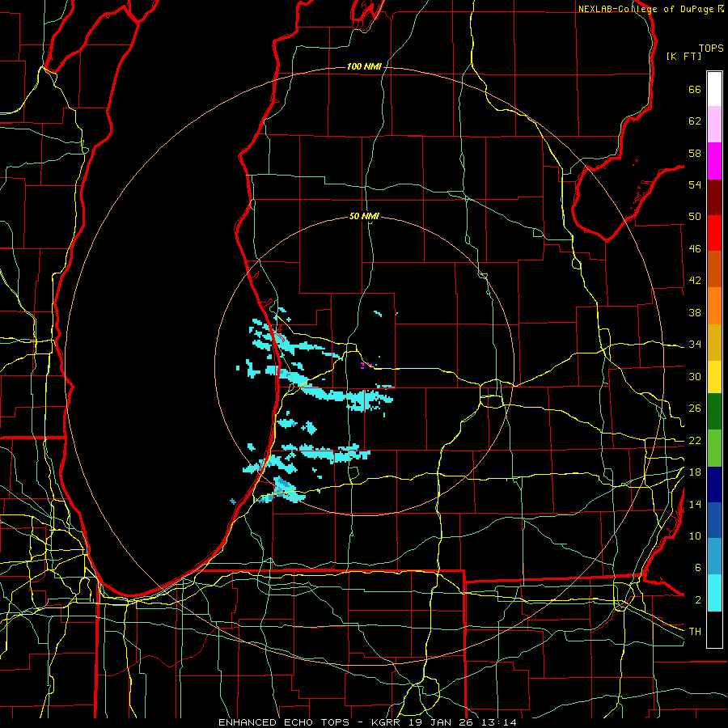Click the 26 legend value
Image resolution: width=728 pixels, height=728 pixels.
(x=695, y=408)
